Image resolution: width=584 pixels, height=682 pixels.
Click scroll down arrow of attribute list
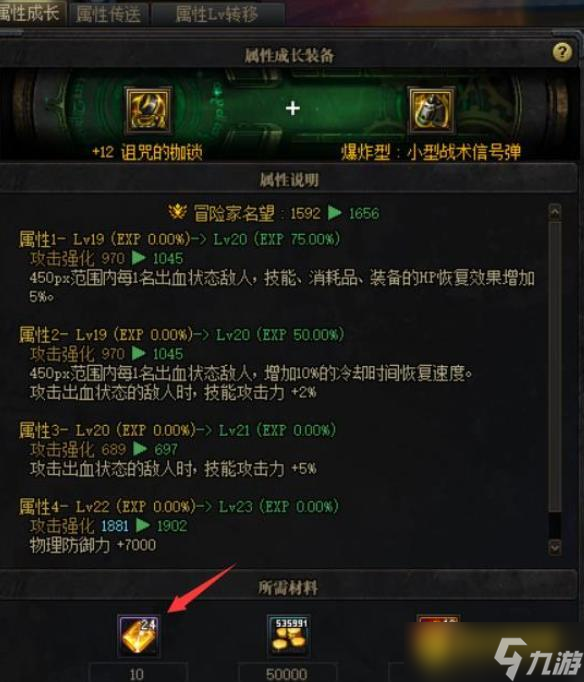(x=555, y=547)
